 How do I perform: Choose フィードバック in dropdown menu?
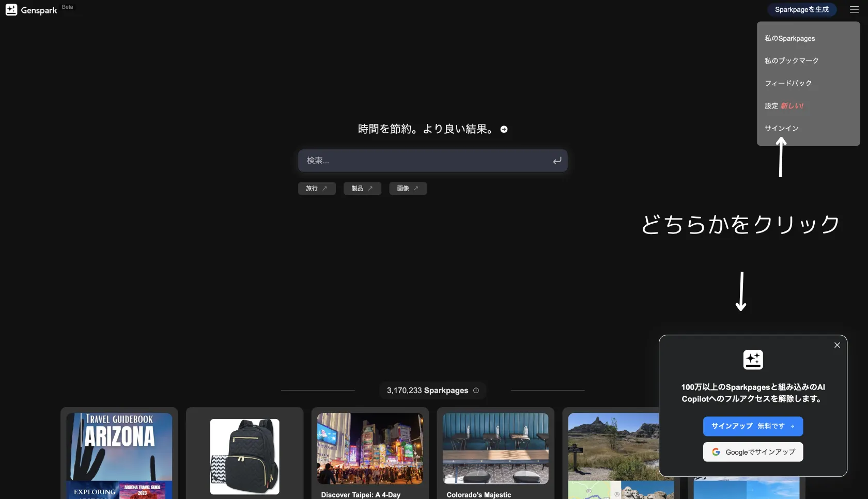[808, 83]
